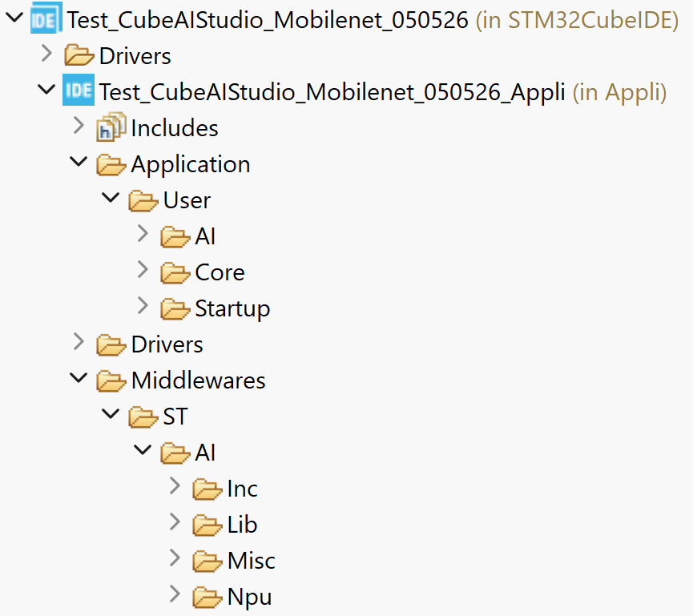The image size is (693, 616).
Task: Collapse the Test_CubeAIStudio_Mobilenet_050526_Appli project node
Action: [x=46, y=90]
